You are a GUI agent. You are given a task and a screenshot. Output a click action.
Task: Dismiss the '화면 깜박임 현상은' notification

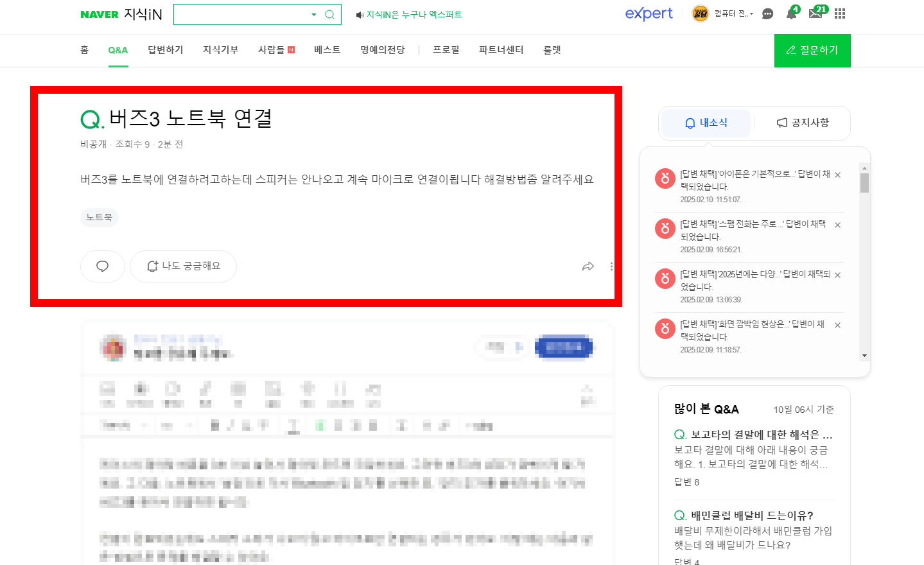click(837, 325)
